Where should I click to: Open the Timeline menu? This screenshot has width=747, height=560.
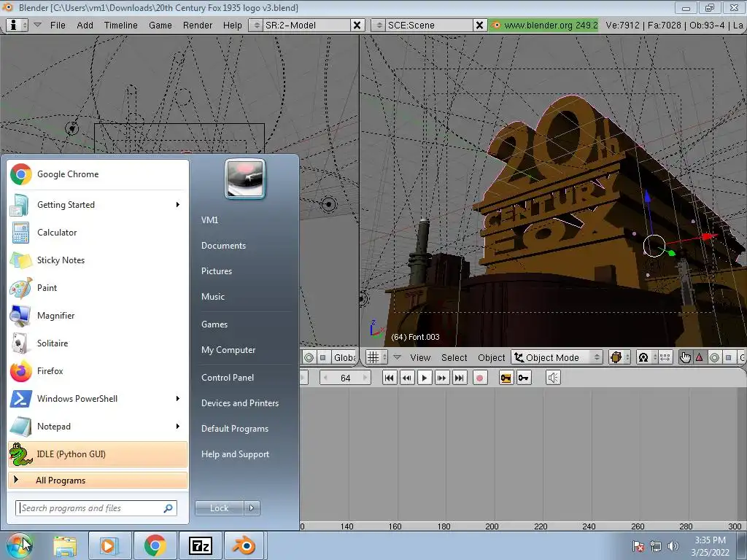pyautogui.click(x=120, y=25)
